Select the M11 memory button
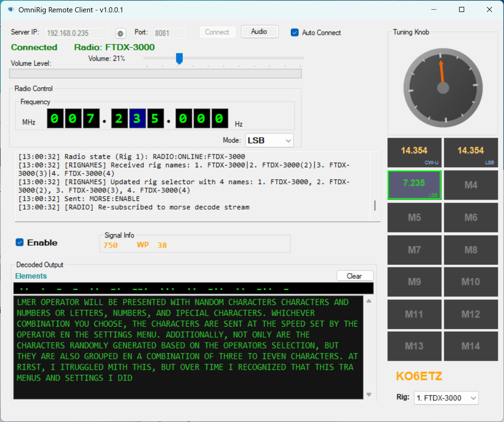 414,314
